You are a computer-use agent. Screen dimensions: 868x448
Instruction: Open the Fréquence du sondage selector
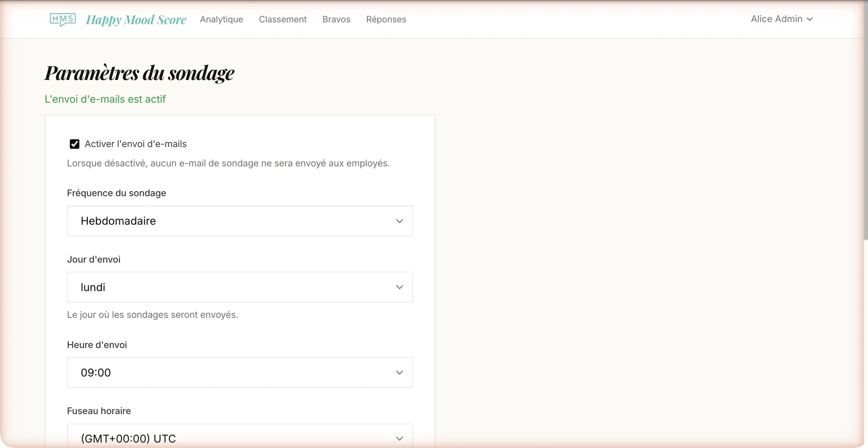(x=240, y=221)
